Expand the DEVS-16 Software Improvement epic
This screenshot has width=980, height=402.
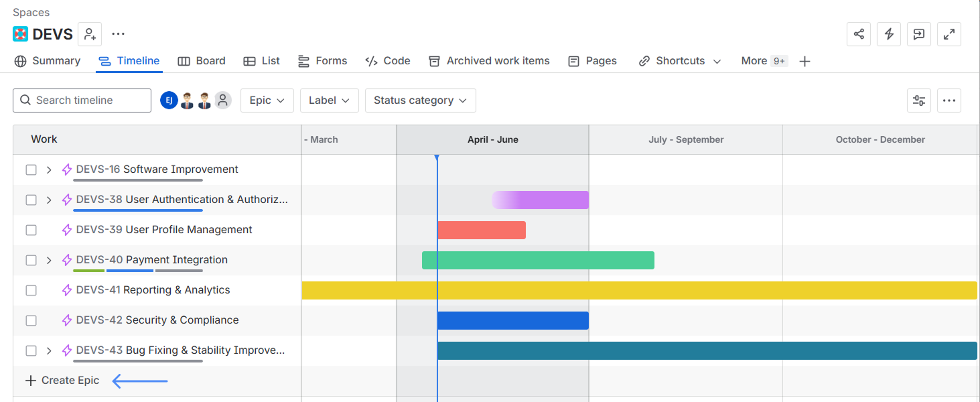pos(49,170)
